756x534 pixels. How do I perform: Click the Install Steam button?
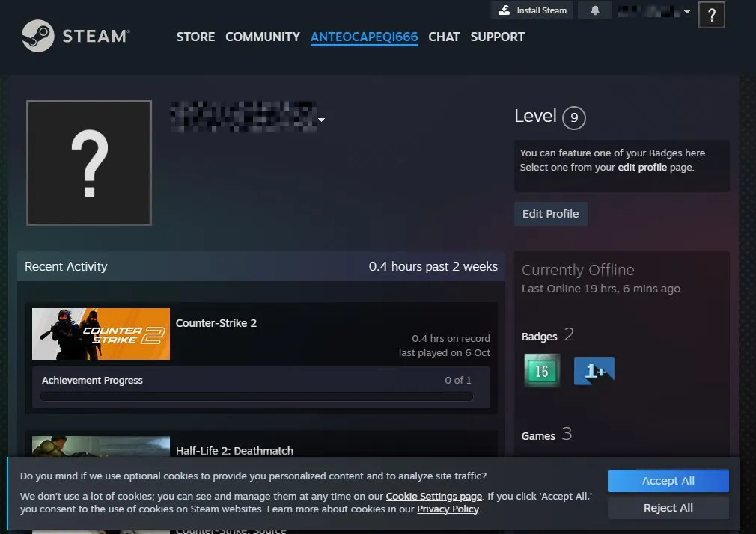point(532,10)
